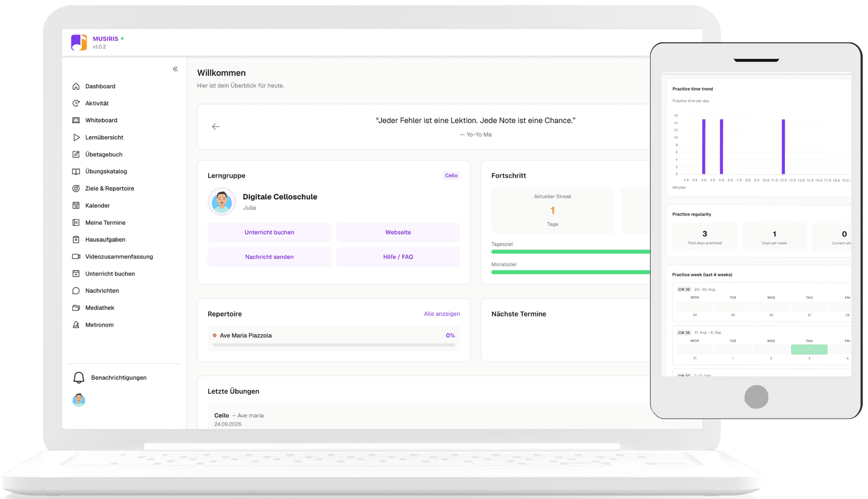Open the user avatar at sidebar bottom
Image resolution: width=868 pixels, height=499 pixels.
pos(79,400)
